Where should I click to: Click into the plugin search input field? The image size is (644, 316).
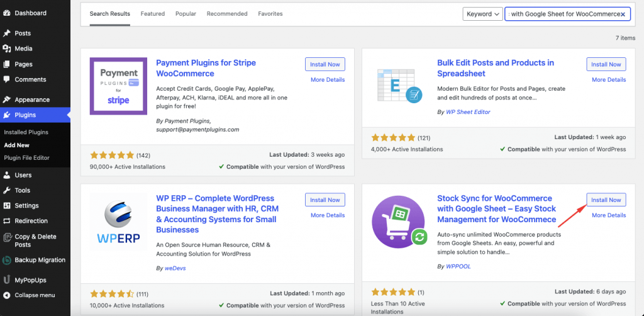(x=567, y=14)
